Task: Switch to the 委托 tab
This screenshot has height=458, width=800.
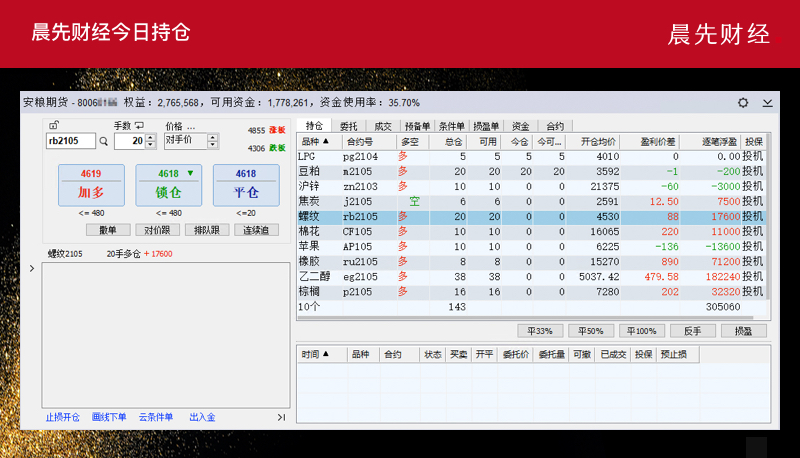Action: pos(348,127)
